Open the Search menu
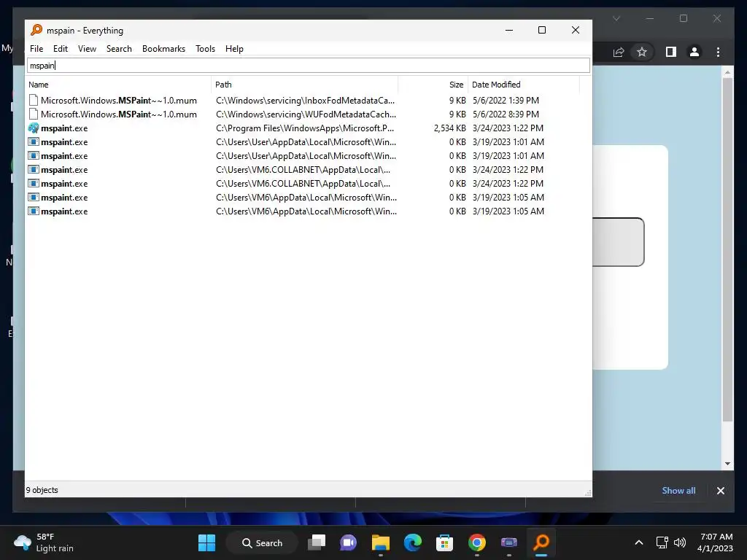This screenshot has width=747, height=560. coord(119,49)
